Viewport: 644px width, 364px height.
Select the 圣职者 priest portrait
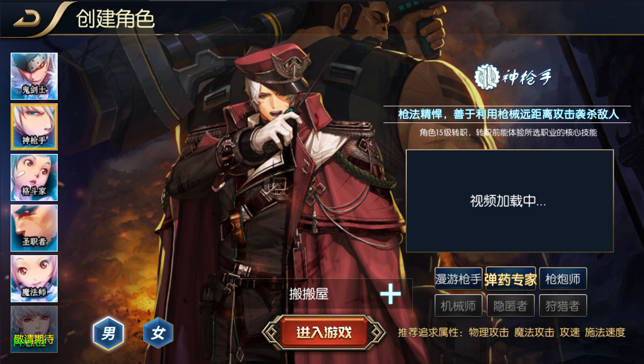tap(34, 228)
